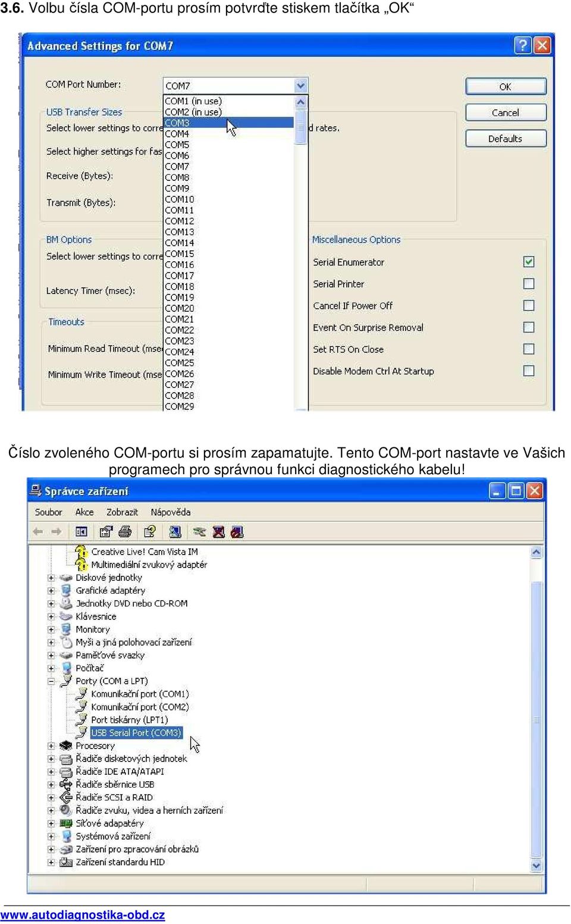Select Řadiče disketových jednotek row
The height and width of the screenshot is (924, 571).
[x=131, y=759]
